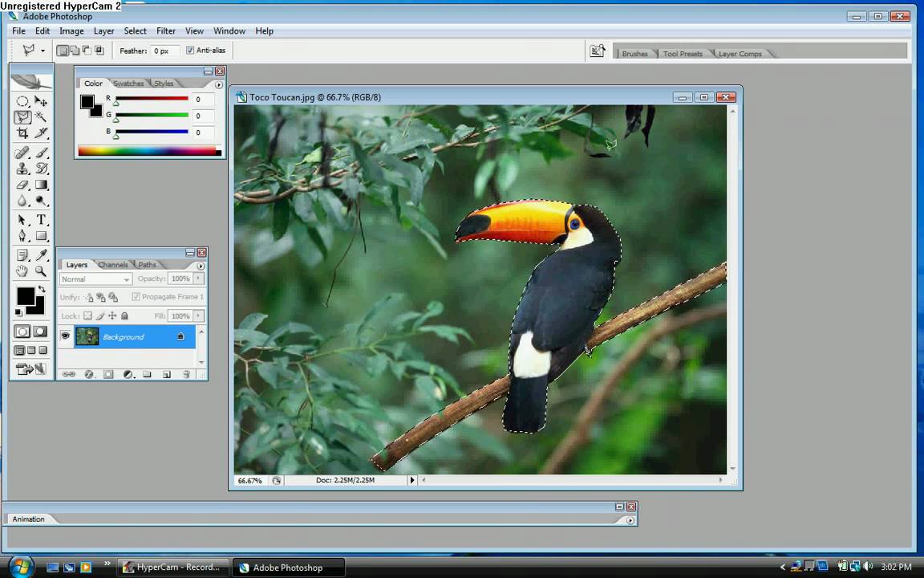Switch to the Channels tab

(x=113, y=265)
